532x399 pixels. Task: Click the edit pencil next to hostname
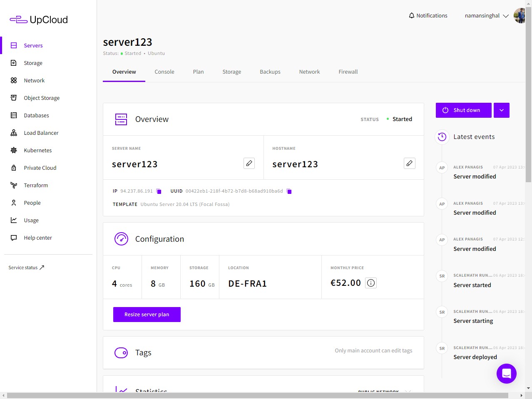point(409,164)
